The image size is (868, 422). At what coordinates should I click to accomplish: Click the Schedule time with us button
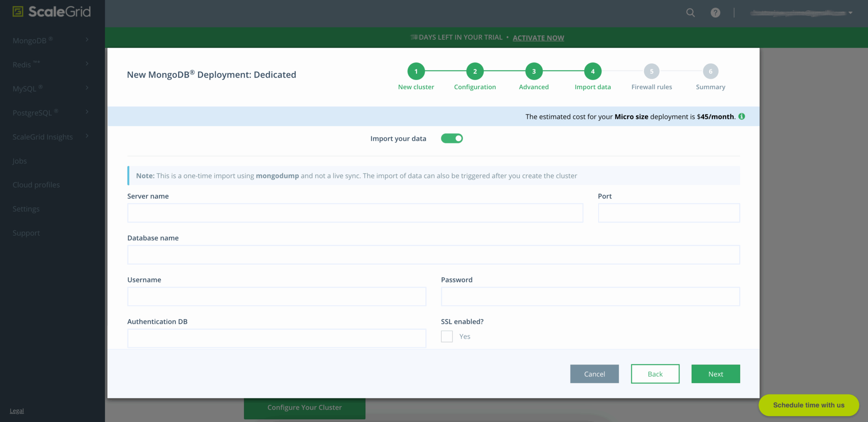click(x=808, y=405)
